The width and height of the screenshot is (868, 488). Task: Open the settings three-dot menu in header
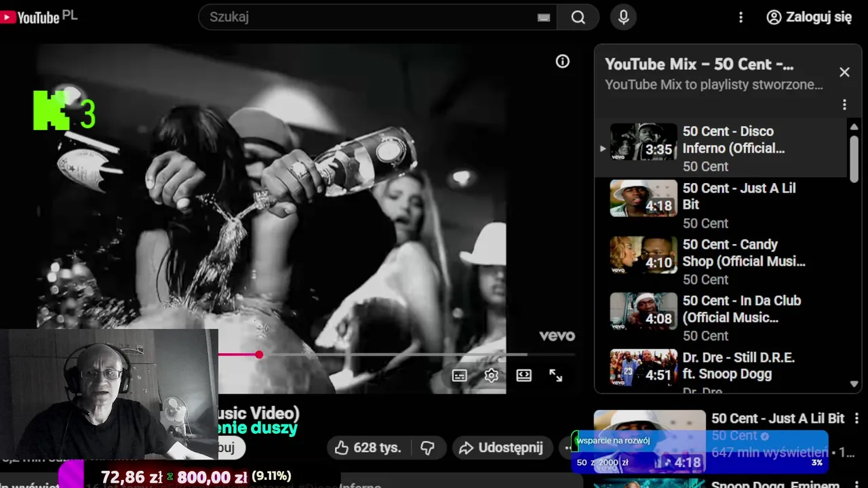(741, 17)
